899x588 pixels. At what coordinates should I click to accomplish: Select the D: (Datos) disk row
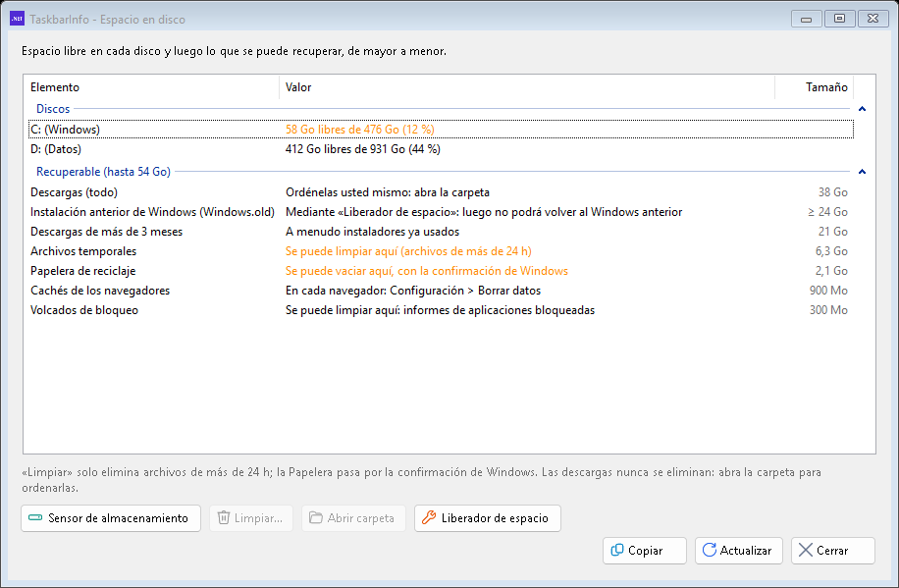441,149
